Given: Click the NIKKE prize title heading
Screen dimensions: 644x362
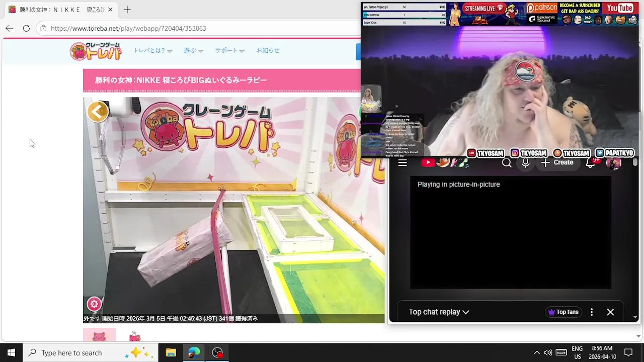Looking at the screenshot, I should click(181, 80).
